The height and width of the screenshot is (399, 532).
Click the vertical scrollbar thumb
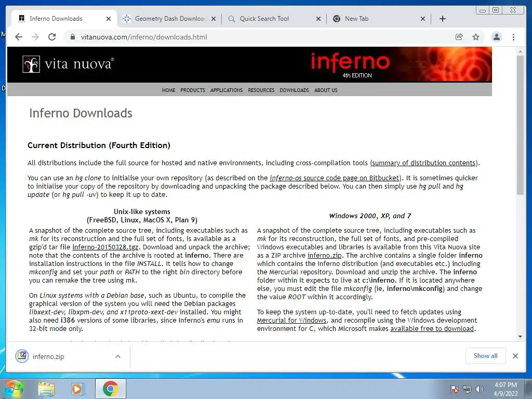(520, 126)
